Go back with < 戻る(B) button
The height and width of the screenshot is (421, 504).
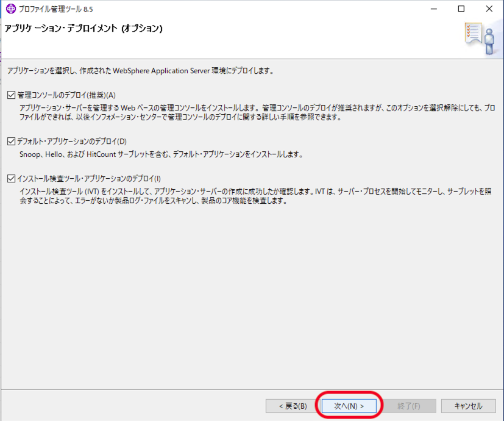[293, 406]
